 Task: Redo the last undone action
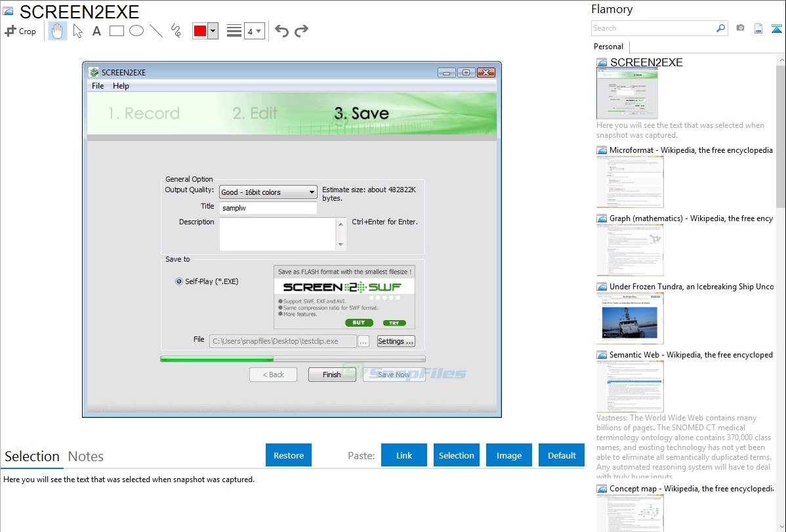tap(301, 31)
